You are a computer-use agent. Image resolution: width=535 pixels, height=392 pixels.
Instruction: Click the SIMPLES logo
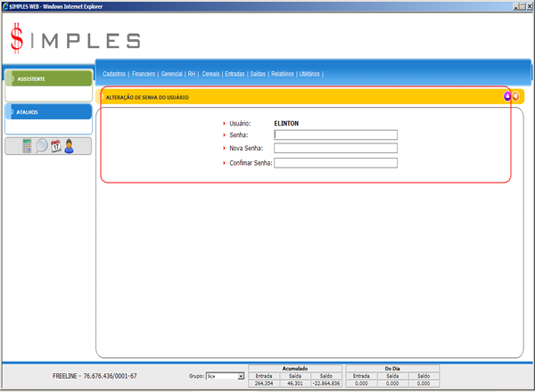coord(75,38)
